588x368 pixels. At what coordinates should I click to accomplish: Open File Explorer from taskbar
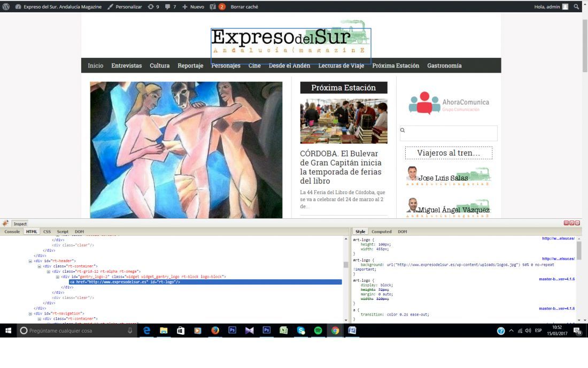tap(164, 331)
